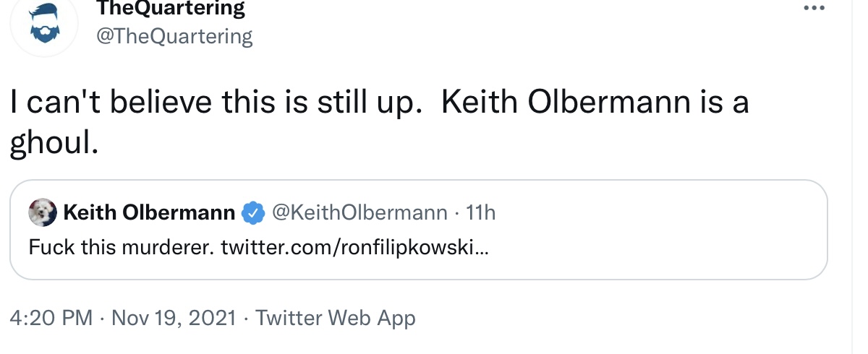This screenshot has width=868, height=354.
Task: Follow the twitter.com/ronfilipkowski… link
Action: tap(354, 248)
